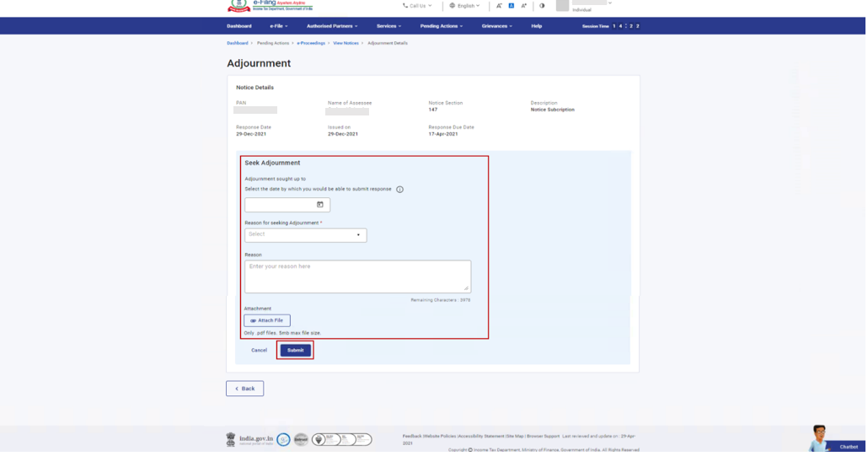This screenshot has width=868, height=456.
Task: Go to View Notices breadcrumb link
Action: coord(346,43)
